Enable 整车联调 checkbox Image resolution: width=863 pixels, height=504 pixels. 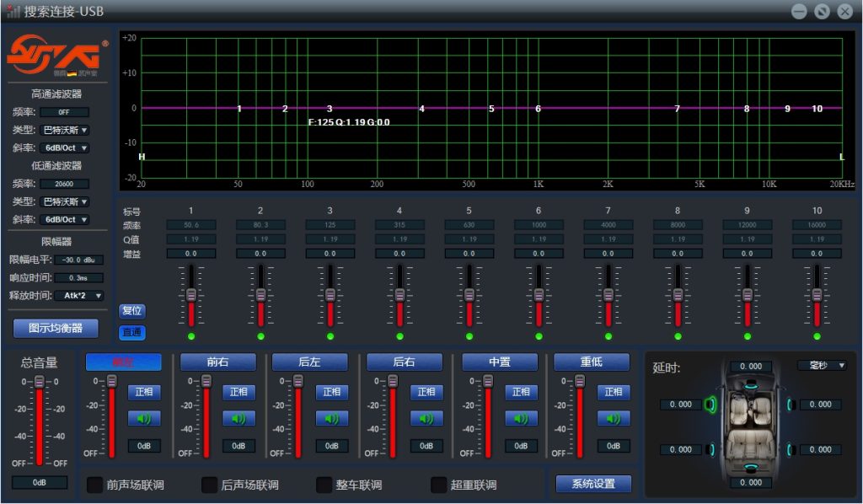pyautogui.click(x=324, y=485)
